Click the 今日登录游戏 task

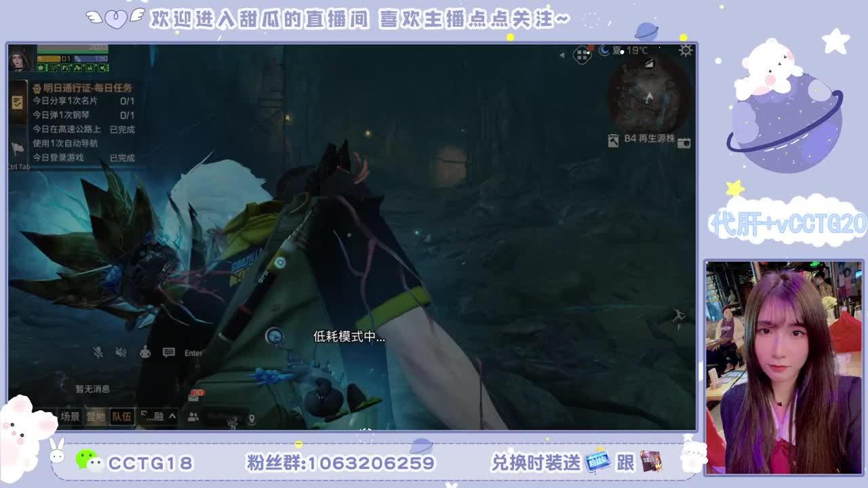click(x=58, y=157)
